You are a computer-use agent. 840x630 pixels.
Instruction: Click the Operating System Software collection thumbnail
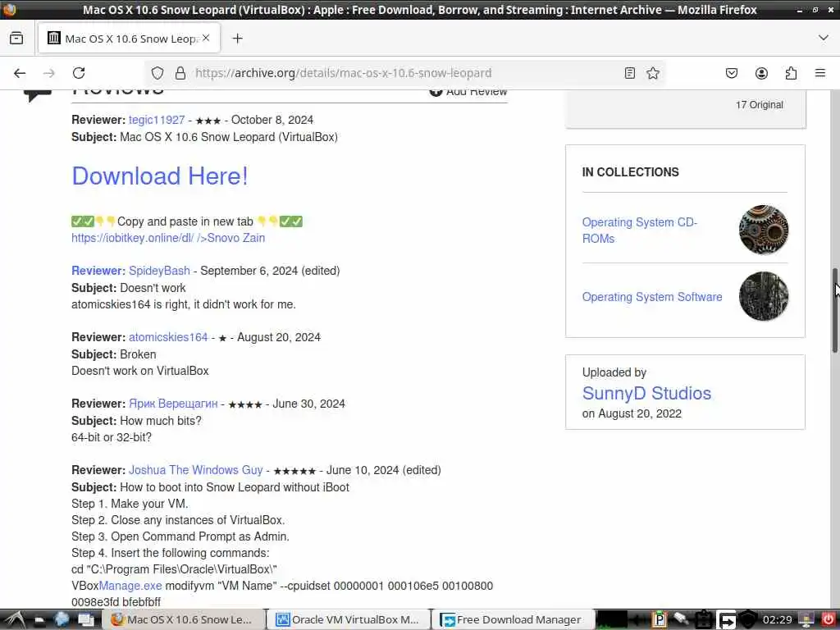click(x=764, y=296)
